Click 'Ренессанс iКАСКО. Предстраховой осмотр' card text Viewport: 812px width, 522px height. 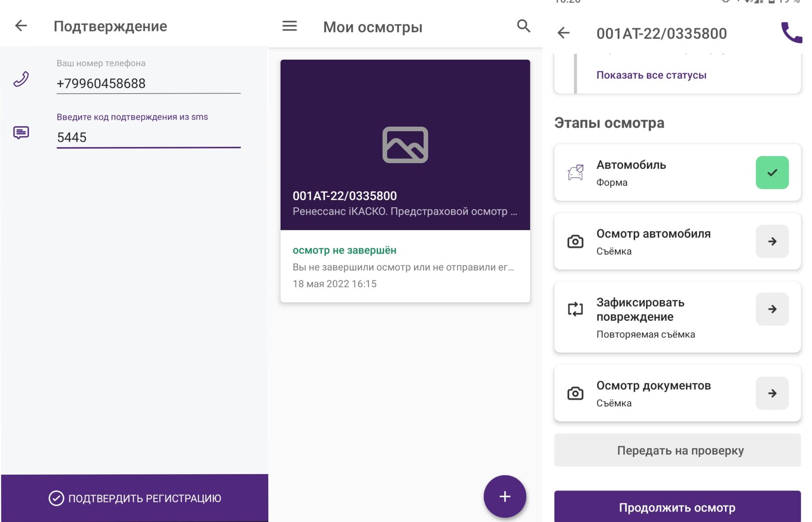(405, 211)
